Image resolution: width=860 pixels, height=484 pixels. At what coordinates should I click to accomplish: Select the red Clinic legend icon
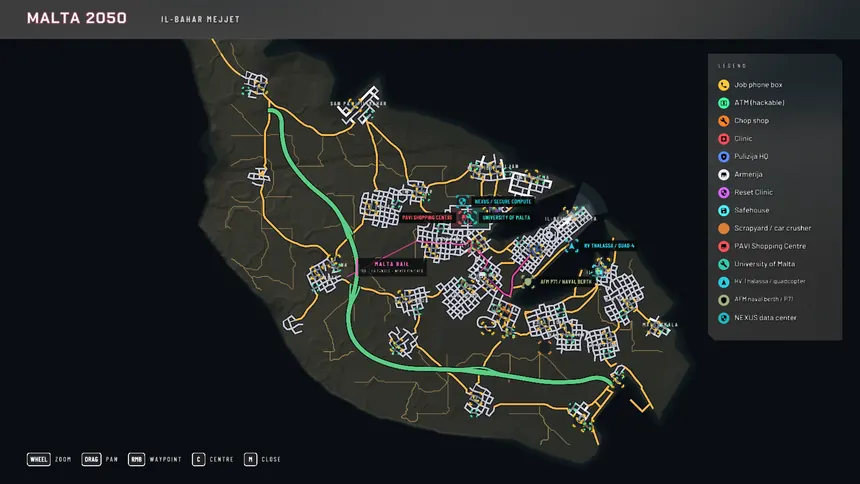click(723, 139)
